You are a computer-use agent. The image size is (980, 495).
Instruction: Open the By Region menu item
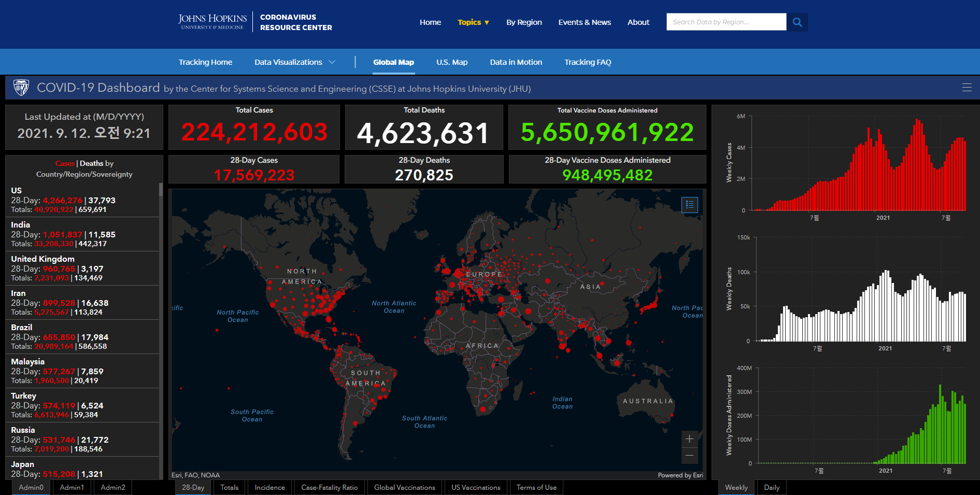pyautogui.click(x=524, y=22)
